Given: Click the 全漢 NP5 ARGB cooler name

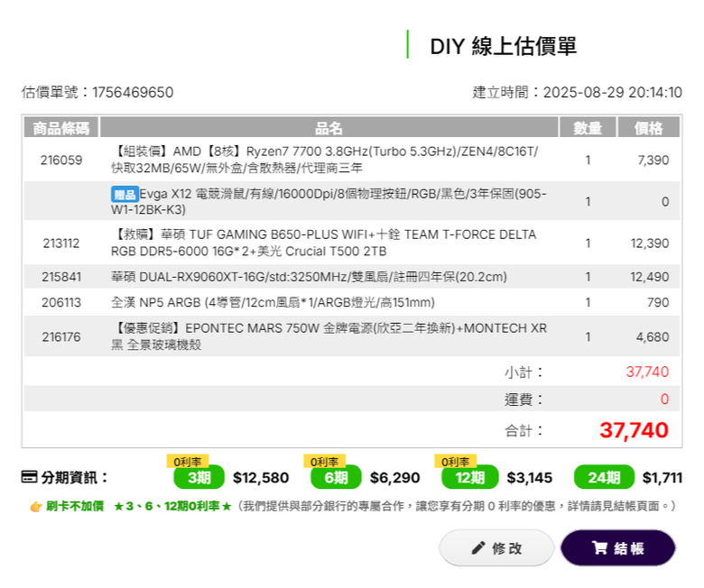Looking at the screenshot, I should coord(273,302).
